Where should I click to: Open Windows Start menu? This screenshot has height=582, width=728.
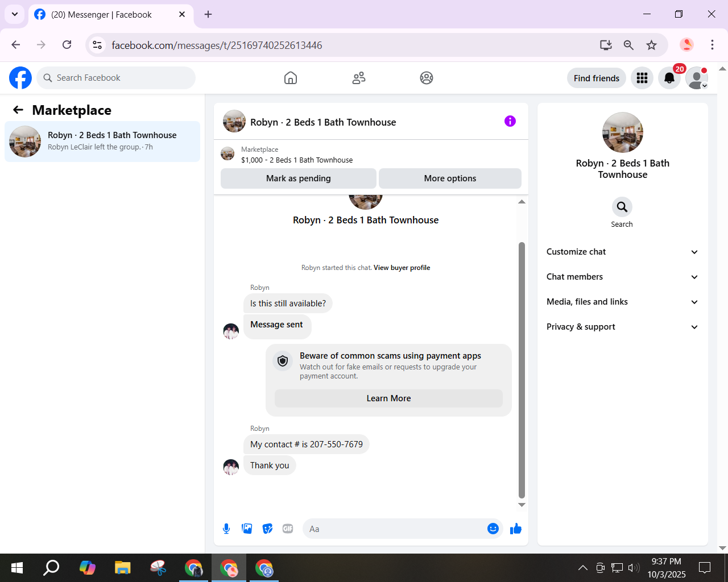(17, 568)
